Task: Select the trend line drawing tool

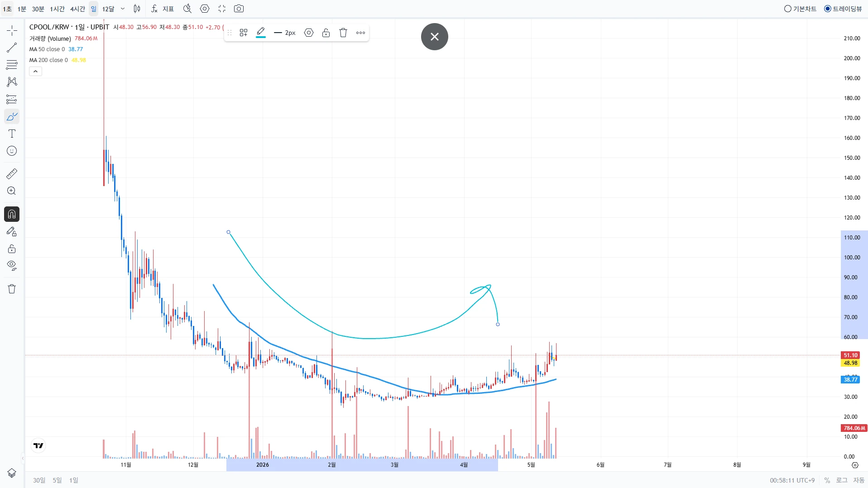Action: (x=12, y=48)
